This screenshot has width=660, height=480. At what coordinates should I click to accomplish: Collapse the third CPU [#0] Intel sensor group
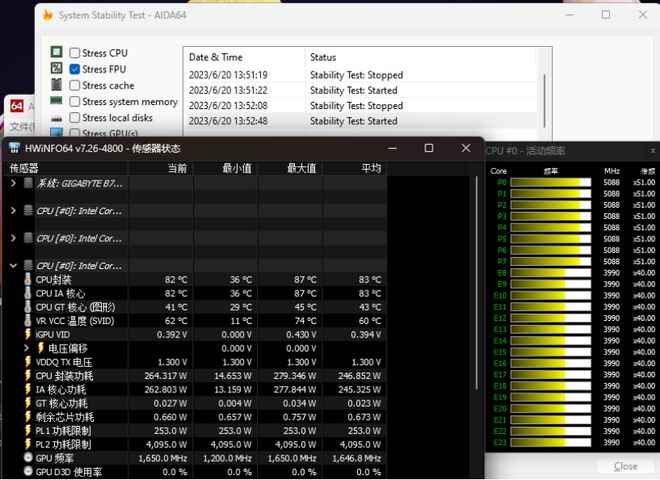(13, 266)
